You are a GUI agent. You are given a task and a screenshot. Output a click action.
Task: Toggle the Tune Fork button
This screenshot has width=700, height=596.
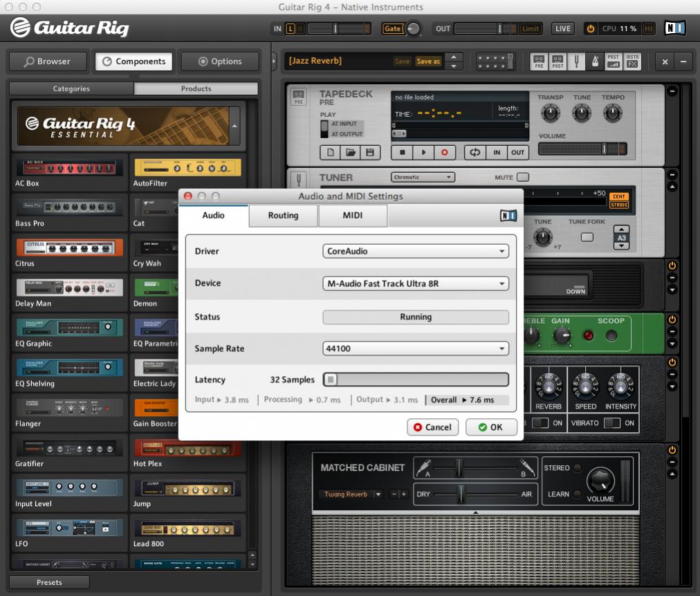[587, 237]
